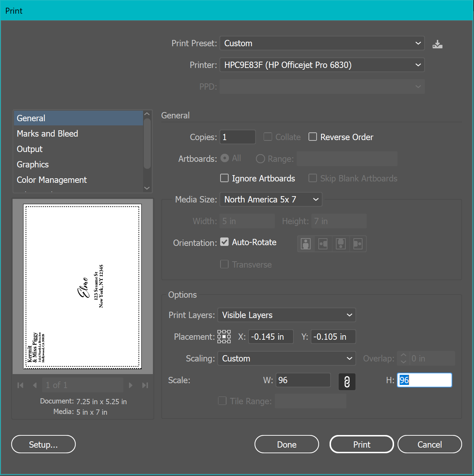Screen dimensions: 474x476
Task: Go to the last artboard preview
Action: pos(145,385)
